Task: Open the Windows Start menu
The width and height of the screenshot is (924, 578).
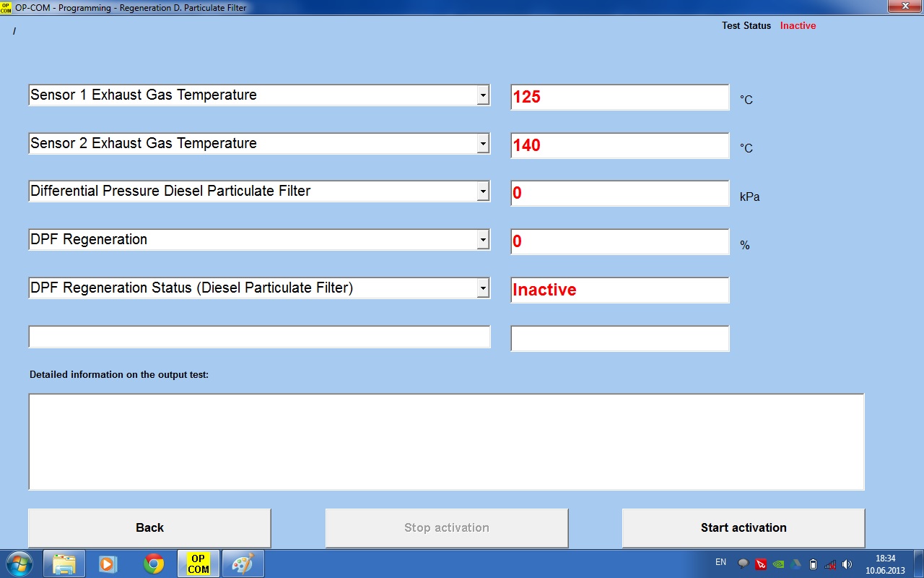Action: pos(19,564)
